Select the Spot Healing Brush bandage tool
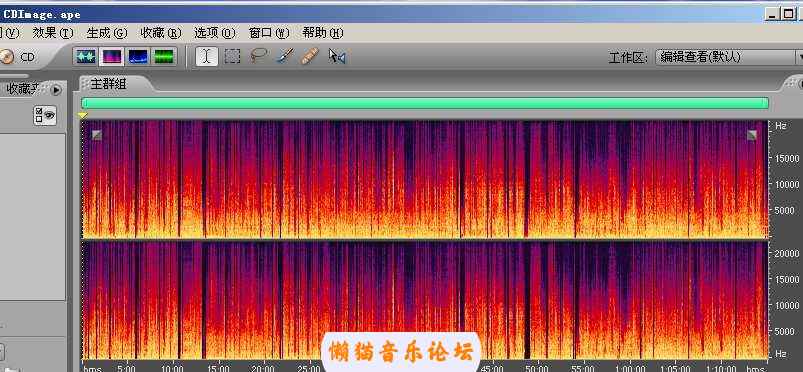 pos(310,56)
